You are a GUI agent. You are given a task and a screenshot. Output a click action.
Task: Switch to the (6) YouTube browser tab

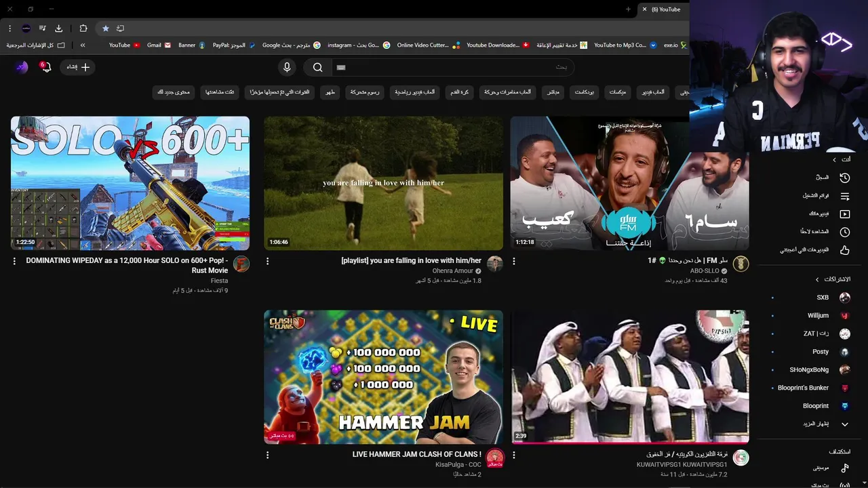point(663,9)
